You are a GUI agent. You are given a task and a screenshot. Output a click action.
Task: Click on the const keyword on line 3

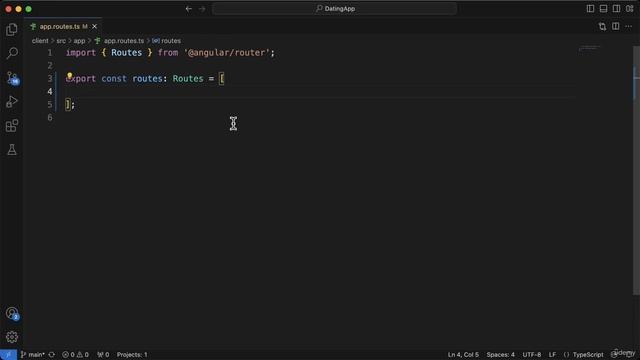(114, 78)
